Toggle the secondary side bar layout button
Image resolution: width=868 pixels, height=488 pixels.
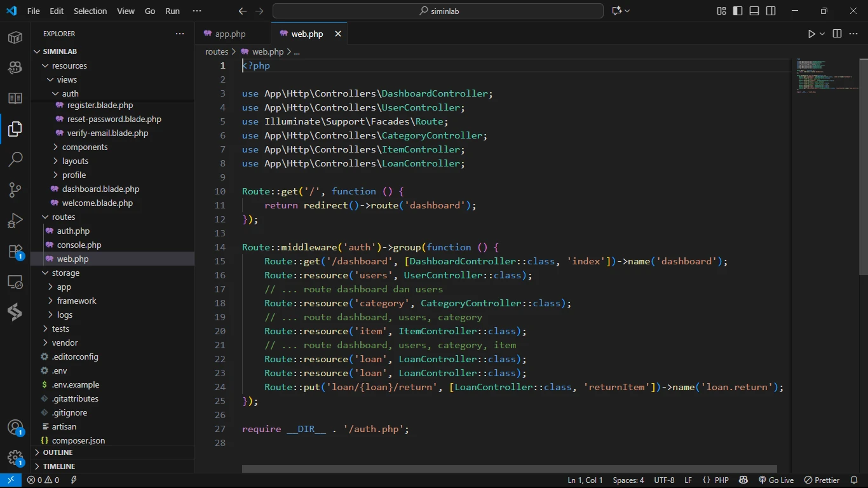pos(771,11)
